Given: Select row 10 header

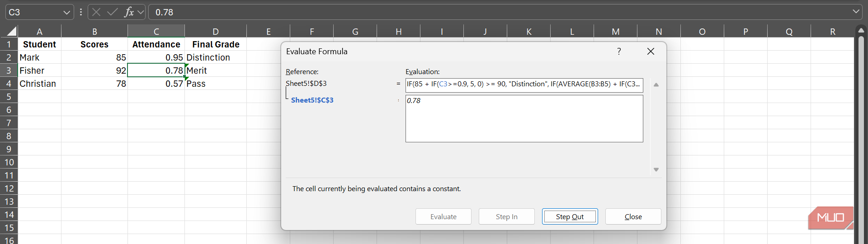Looking at the screenshot, I should coord(9,162).
